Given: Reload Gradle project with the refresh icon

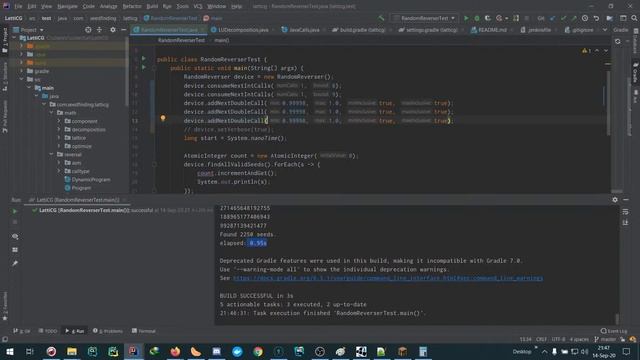Looking at the screenshot, I should click(x=618, y=42).
